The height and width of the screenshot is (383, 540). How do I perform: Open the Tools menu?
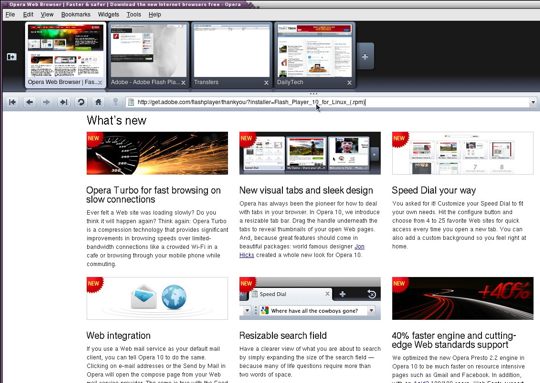(x=134, y=14)
